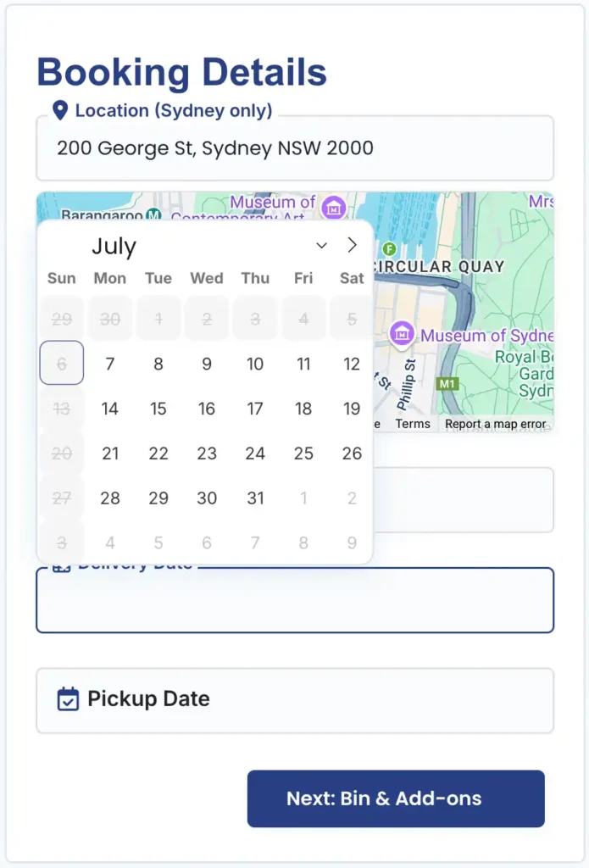
Task: Click the location address input field
Action: tap(295, 148)
